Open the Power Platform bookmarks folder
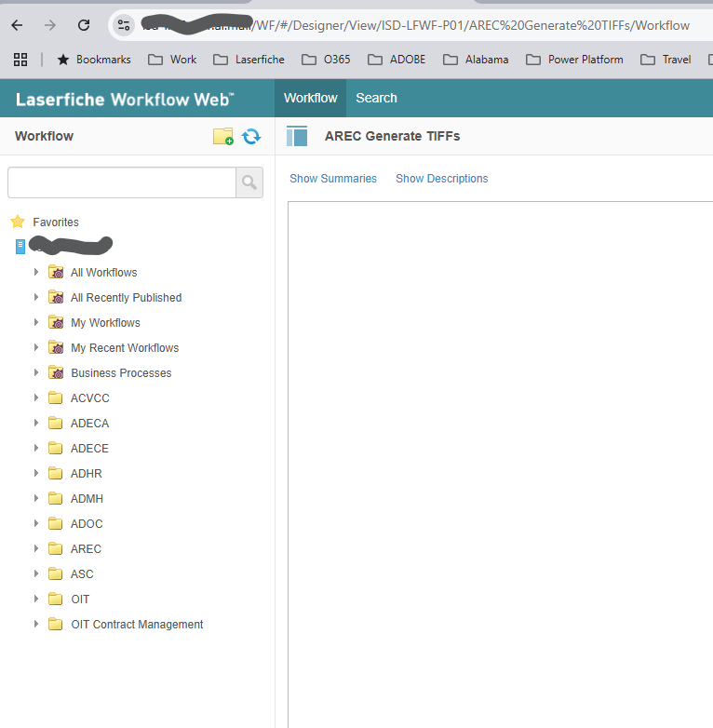This screenshot has width=713, height=728. click(x=574, y=60)
